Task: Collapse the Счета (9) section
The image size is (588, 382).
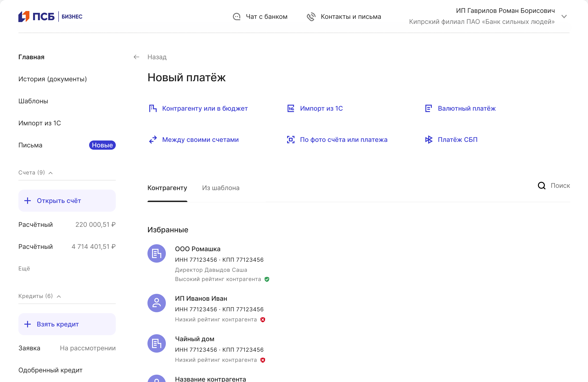Action: (x=51, y=173)
